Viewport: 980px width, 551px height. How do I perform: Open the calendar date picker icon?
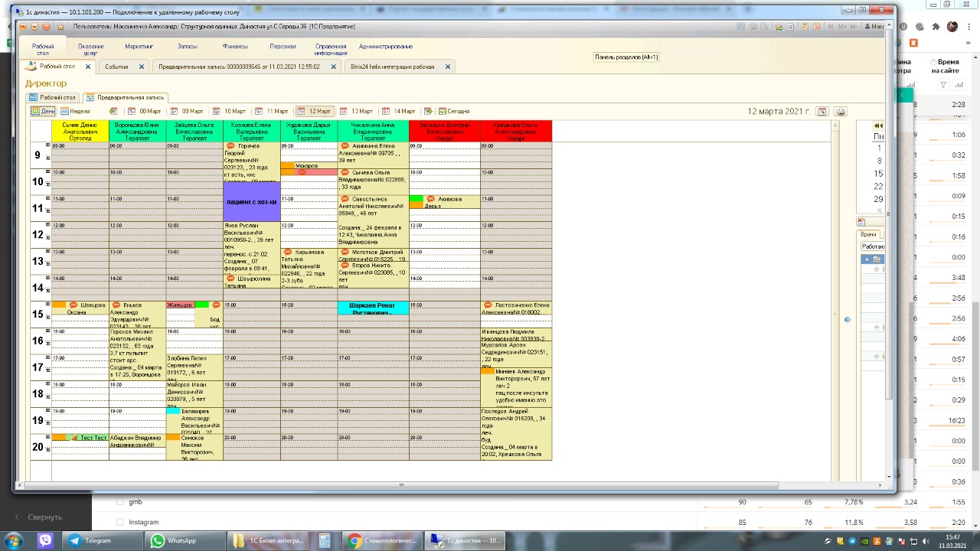coord(822,112)
